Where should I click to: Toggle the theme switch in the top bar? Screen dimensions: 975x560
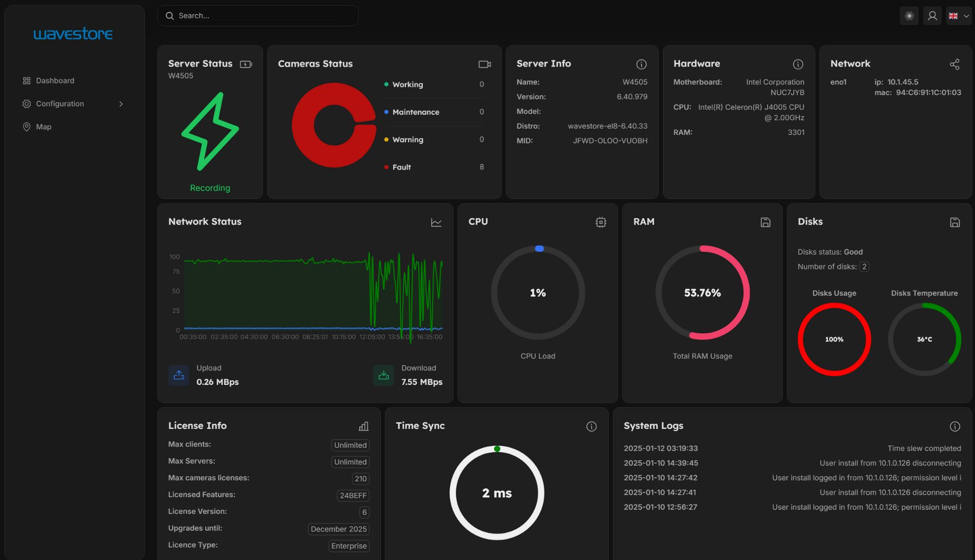[909, 16]
